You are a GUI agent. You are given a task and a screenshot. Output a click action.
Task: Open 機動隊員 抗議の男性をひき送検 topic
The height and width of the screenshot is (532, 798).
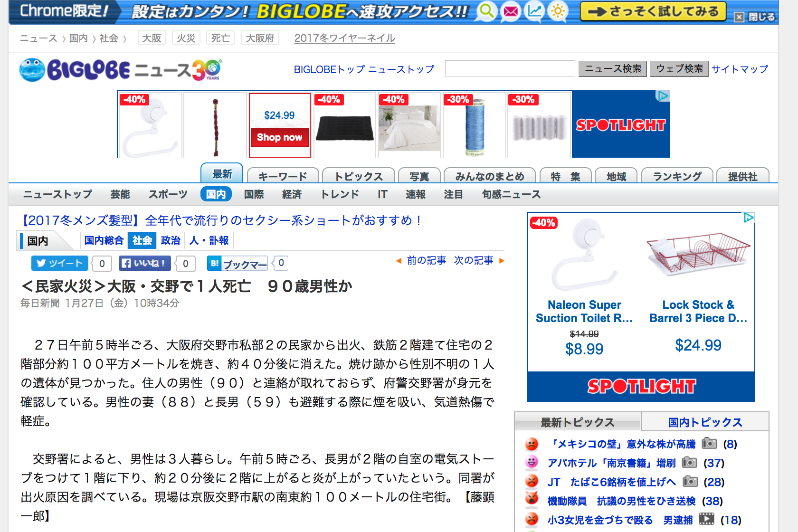(x=621, y=501)
